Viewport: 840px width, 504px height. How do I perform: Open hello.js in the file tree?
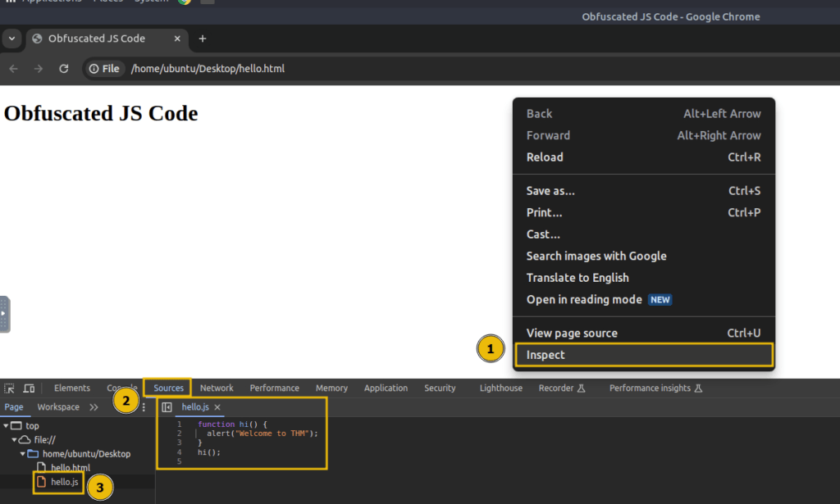click(64, 482)
